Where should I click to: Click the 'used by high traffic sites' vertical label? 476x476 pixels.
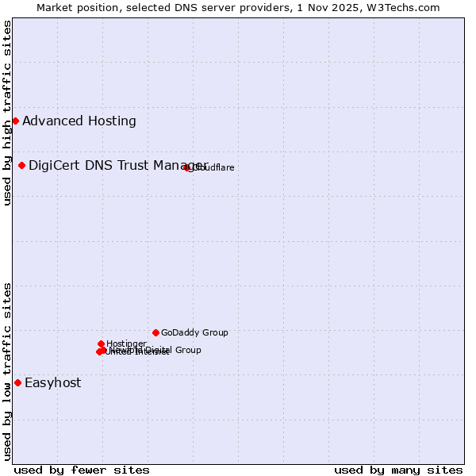(x=7, y=113)
